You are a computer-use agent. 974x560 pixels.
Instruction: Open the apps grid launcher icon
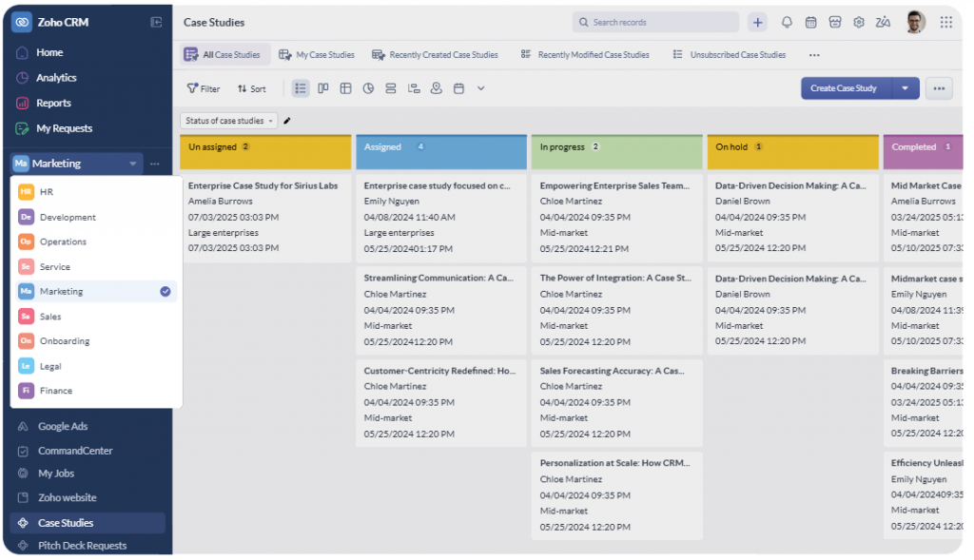coord(945,23)
